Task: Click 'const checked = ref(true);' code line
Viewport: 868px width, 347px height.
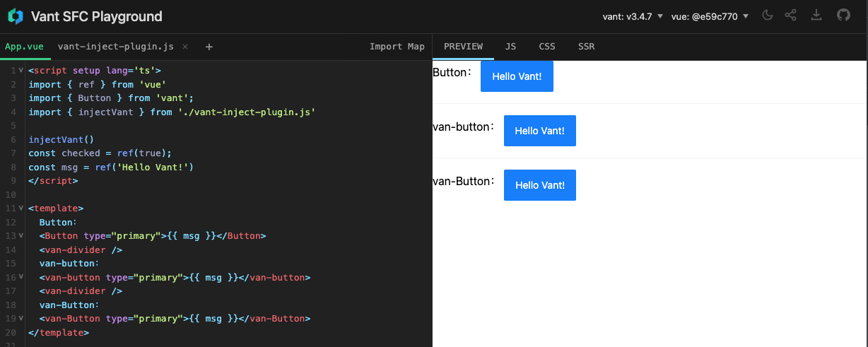Action: 100,153
